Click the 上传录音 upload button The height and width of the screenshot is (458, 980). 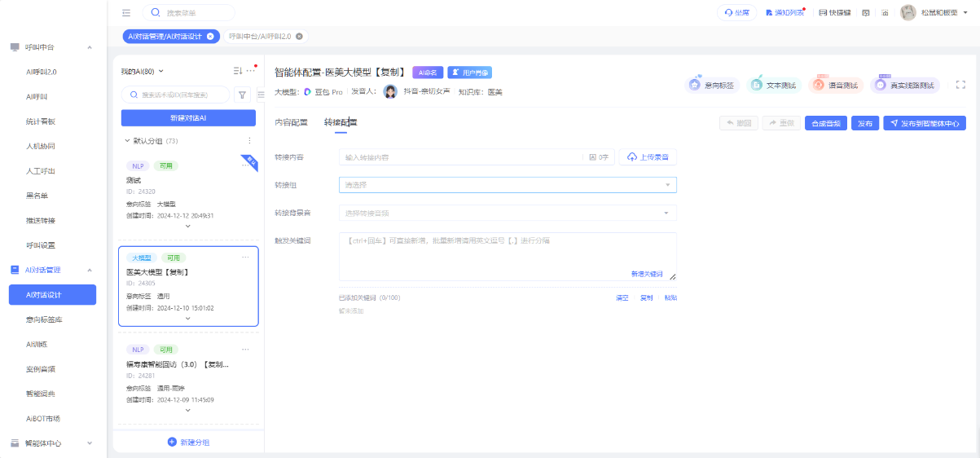coord(648,156)
